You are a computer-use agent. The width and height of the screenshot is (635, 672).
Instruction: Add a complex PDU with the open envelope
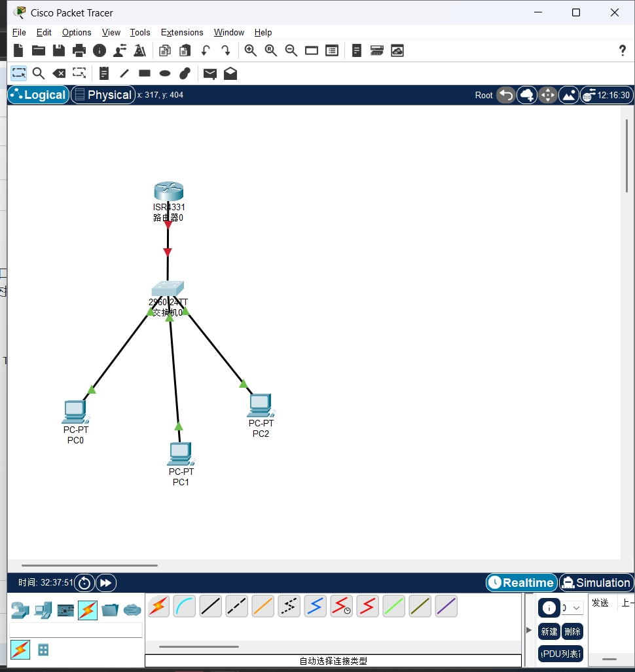tap(230, 73)
